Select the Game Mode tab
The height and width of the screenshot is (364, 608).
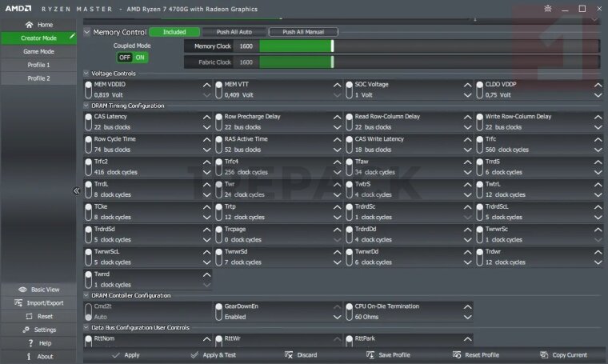coord(38,51)
